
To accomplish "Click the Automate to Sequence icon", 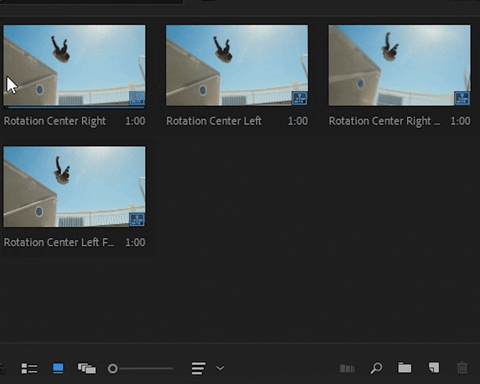I will (347, 368).
